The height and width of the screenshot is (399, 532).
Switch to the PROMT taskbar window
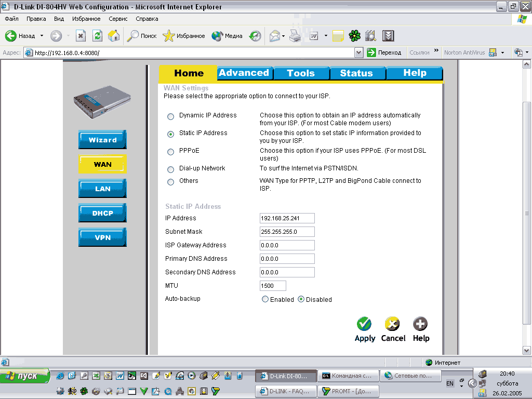pyautogui.click(x=348, y=391)
